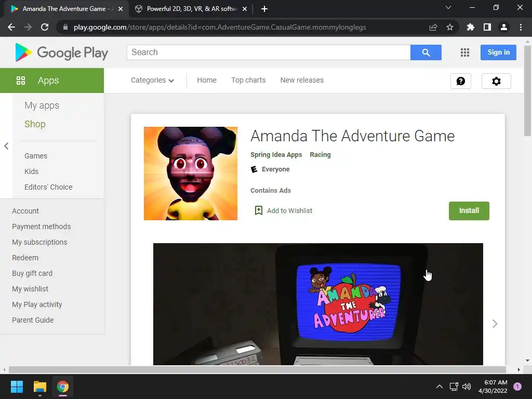This screenshot has height=399, width=532.
Task: Open Editors' Choice
Action: click(48, 187)
